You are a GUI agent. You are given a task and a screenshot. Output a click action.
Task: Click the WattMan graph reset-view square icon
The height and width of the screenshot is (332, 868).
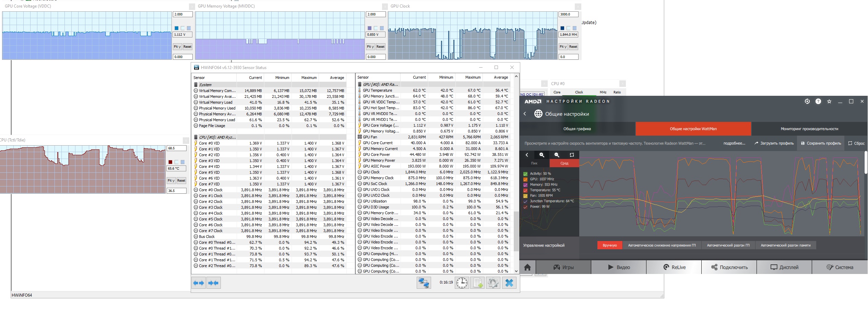[572, 155]
